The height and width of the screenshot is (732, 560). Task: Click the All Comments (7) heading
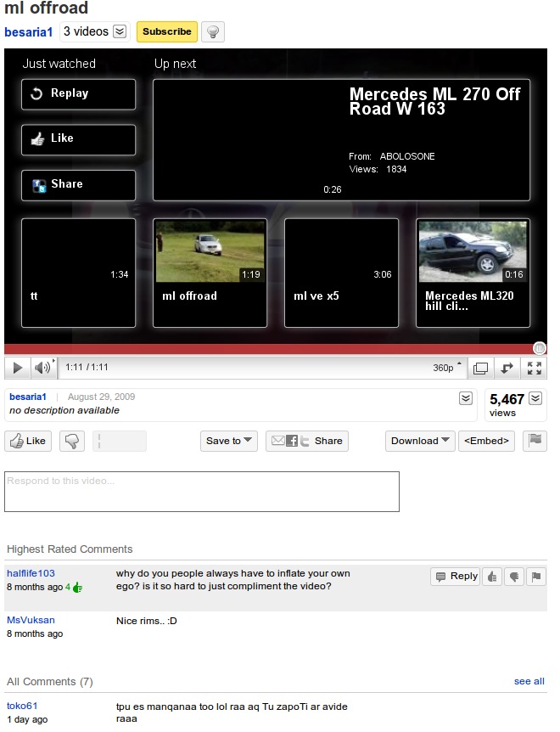(50, 682)
